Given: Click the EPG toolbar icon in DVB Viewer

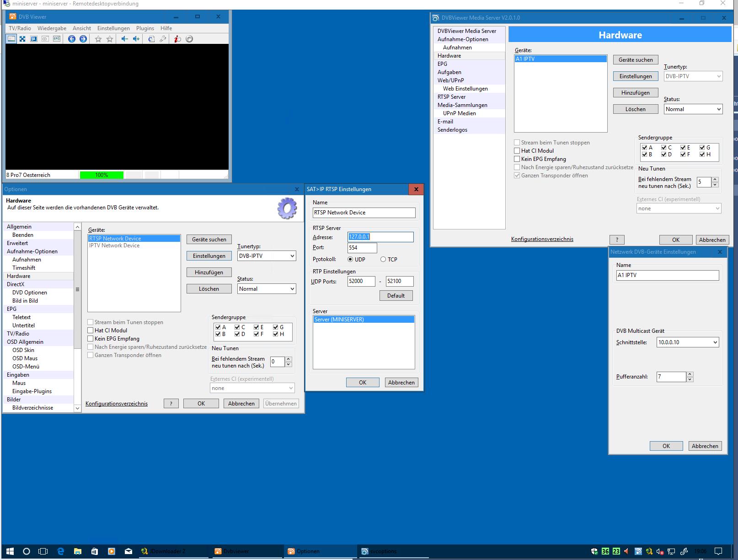Looking at the screenshot, I should point(56,39).
